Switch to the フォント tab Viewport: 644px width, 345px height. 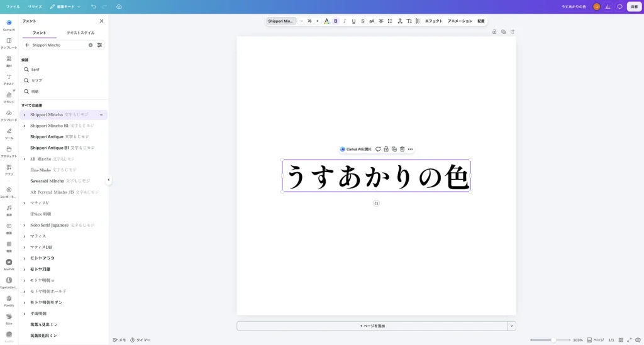(40, 33)
